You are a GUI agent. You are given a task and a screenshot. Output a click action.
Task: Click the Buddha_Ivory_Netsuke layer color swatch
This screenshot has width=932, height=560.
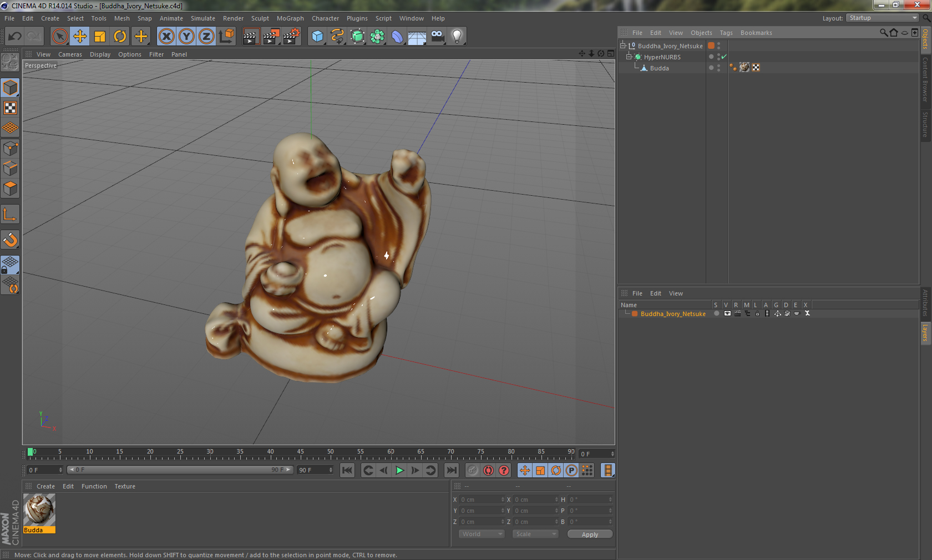pos(635,314)
